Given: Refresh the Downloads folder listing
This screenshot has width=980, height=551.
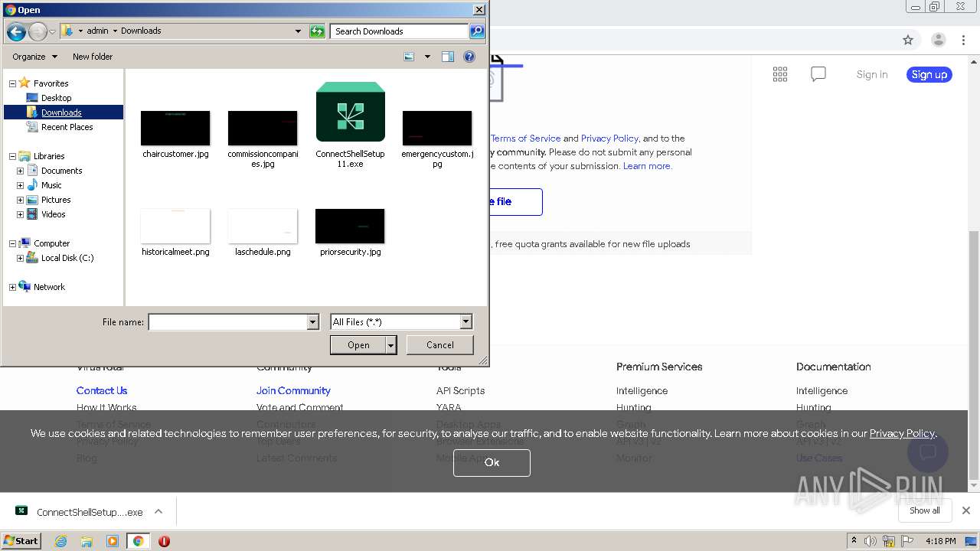Looking at the screenshot, I should point(317,31).
